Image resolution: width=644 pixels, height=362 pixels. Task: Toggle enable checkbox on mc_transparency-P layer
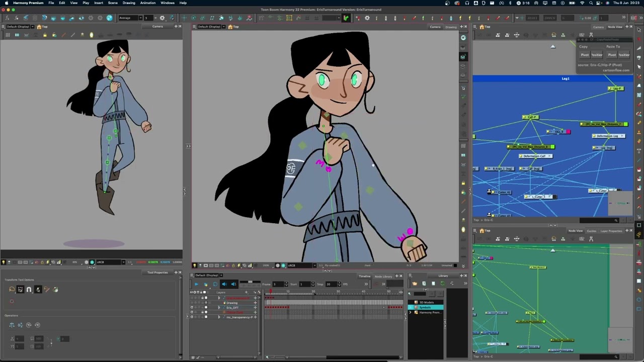pyautogui.click(x=192, y=317)
